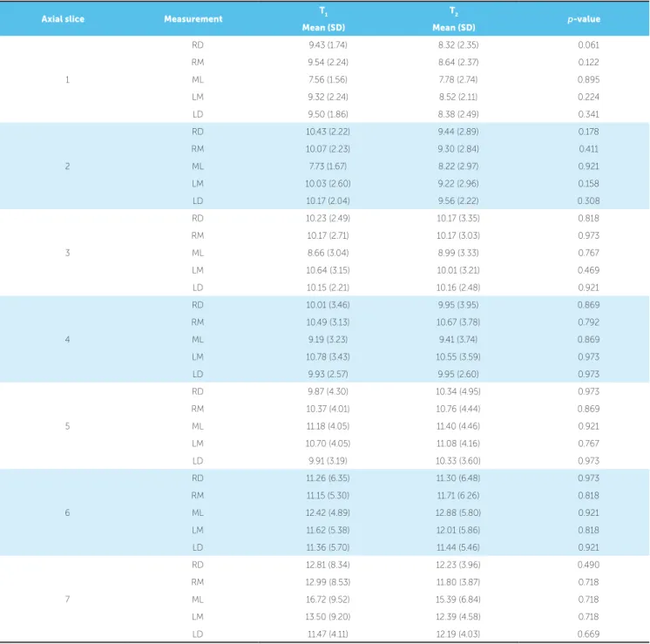The image size is (650, 644).
Task: Click the T2 value '10.17 (3.35)'
Action: point(458,219)
